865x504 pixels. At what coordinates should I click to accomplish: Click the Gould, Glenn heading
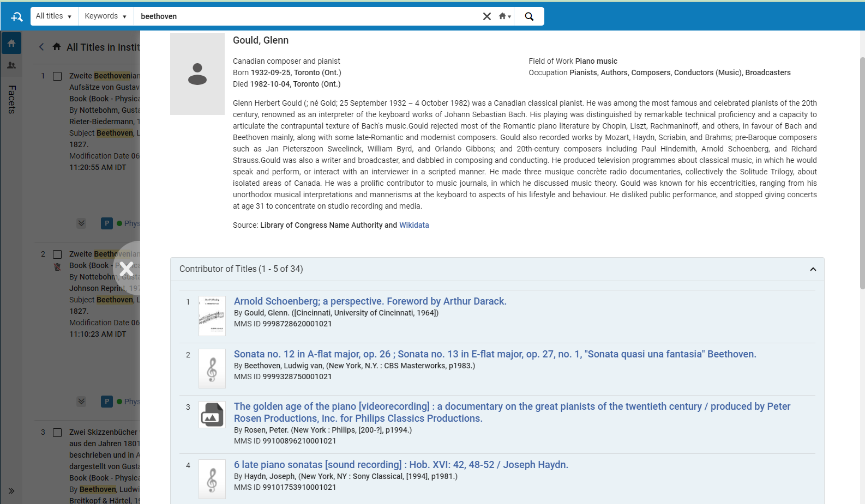tap(261, 40)
